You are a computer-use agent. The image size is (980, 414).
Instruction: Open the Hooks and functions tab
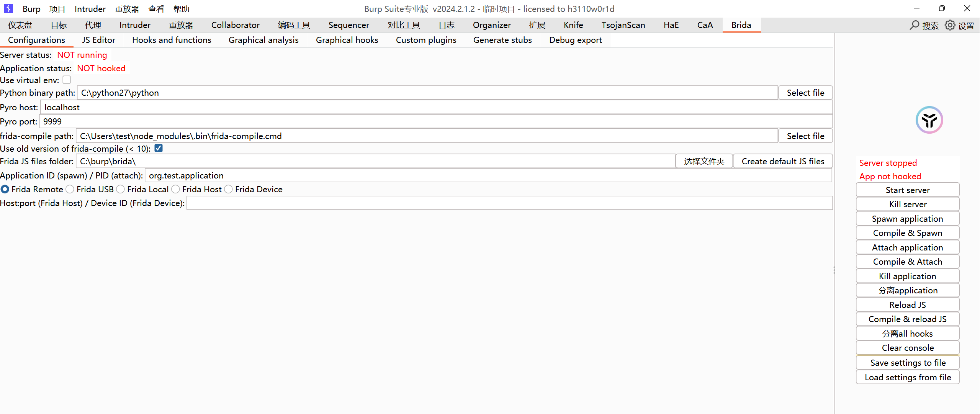coord(172,40)
